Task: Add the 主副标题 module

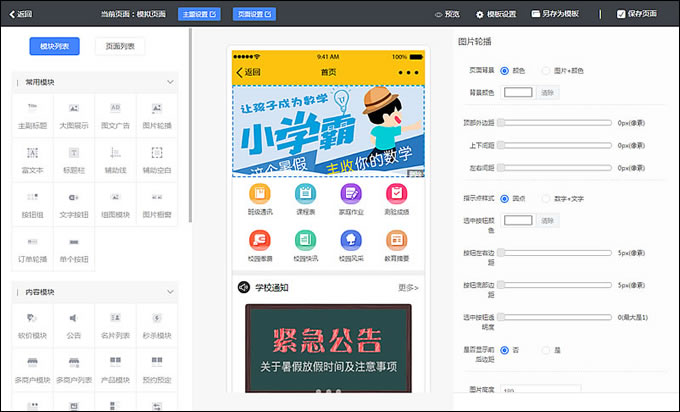Action: 33,116
